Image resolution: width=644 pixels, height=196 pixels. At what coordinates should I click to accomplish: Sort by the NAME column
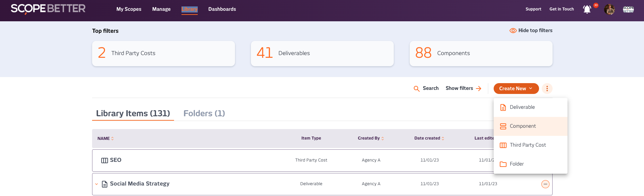pyautogui.click(x=105, y=139)
